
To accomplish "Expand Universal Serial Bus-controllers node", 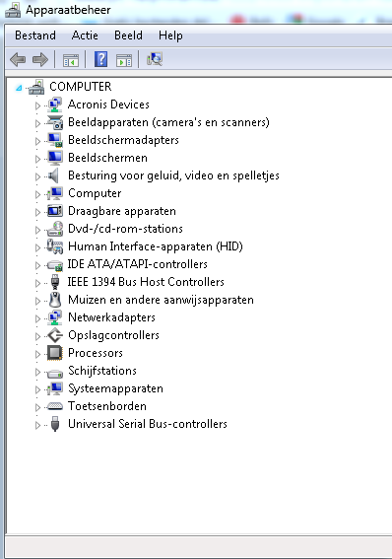I will pos(37,425).
